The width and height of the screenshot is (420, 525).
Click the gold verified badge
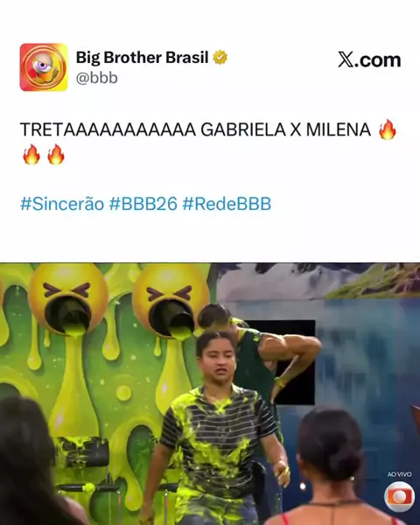(x=220, y=57)
